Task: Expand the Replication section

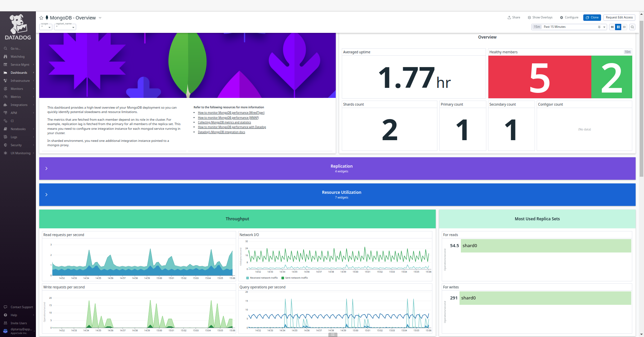Action: (47, 168)
